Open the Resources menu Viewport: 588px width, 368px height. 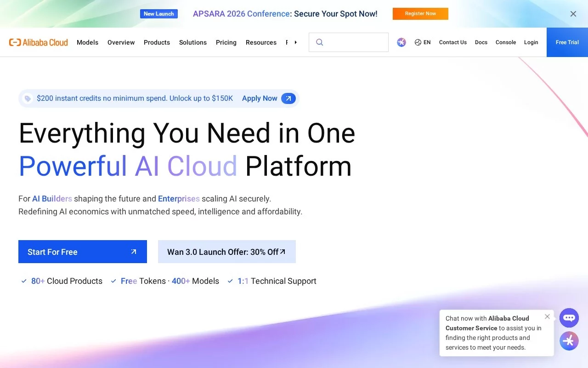tap(261, 42)
